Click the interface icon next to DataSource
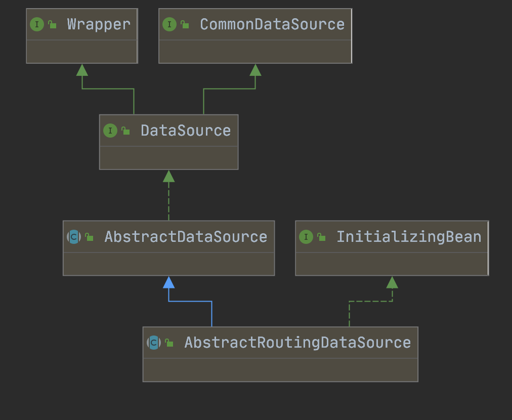 (x=110, y=131)
